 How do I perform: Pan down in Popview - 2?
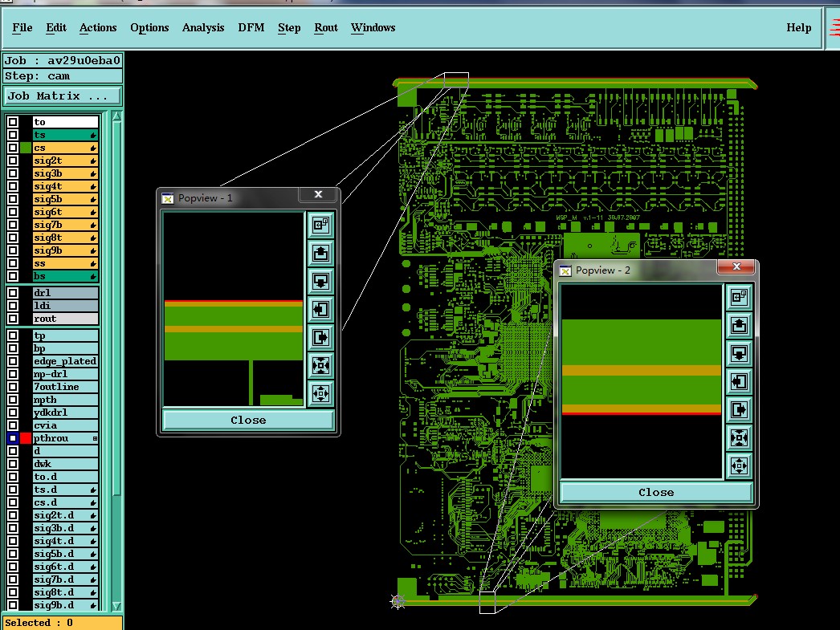(740, 353)
